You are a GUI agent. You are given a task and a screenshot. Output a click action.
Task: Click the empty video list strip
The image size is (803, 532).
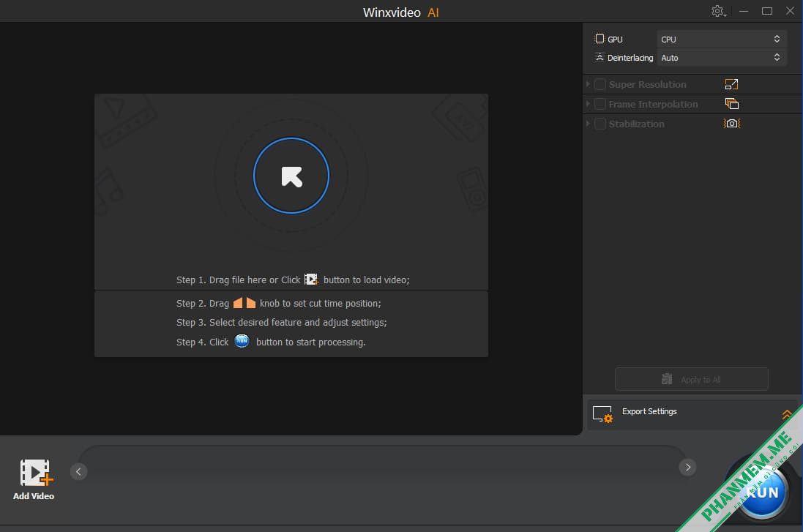(383, 468)
